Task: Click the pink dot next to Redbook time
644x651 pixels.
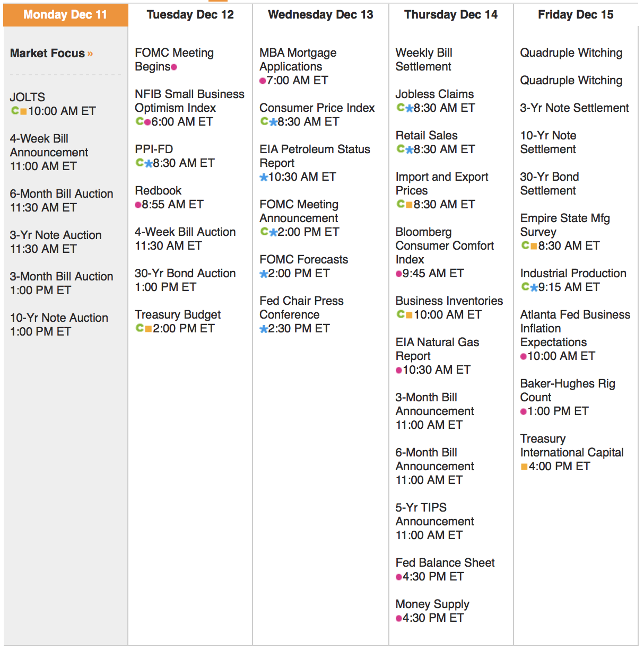Action: point(138,205)
